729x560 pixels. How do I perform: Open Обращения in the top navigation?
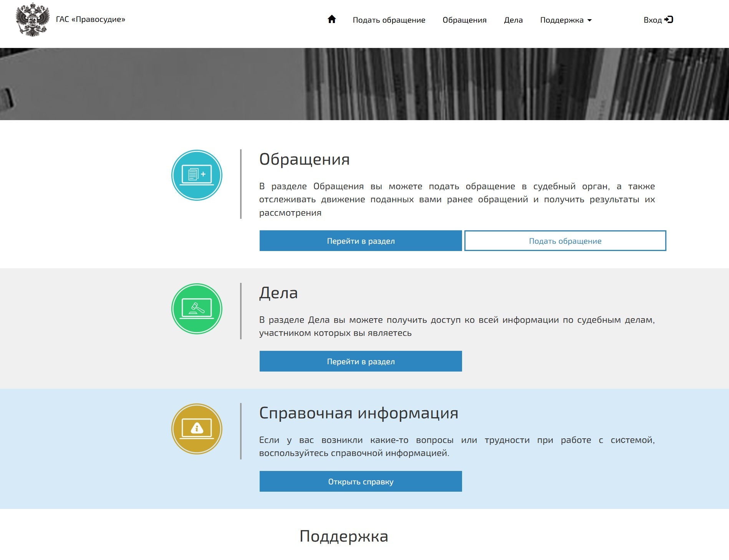[464, 20]
